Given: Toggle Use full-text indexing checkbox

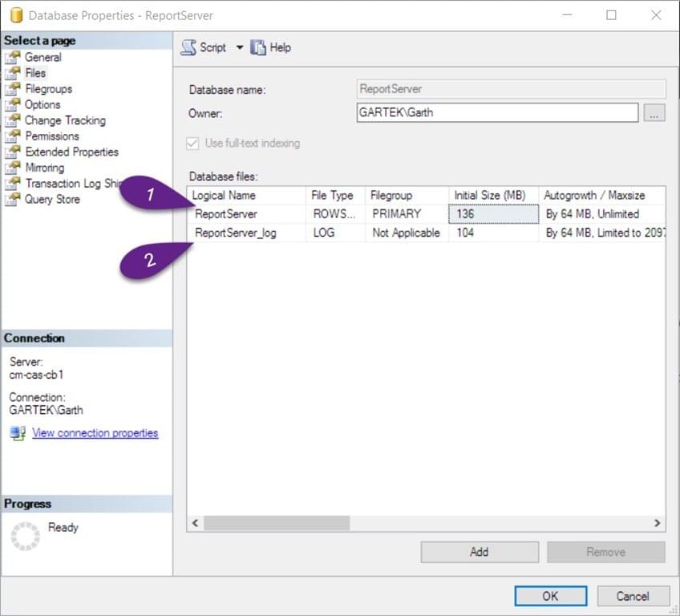Looking at the screenshot, I should point(192,143).
